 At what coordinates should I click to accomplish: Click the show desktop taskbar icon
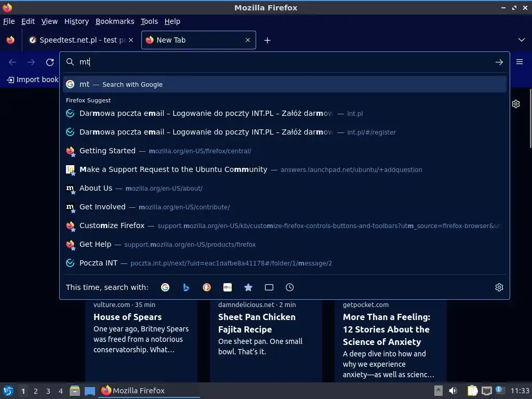tap(89, 391)
